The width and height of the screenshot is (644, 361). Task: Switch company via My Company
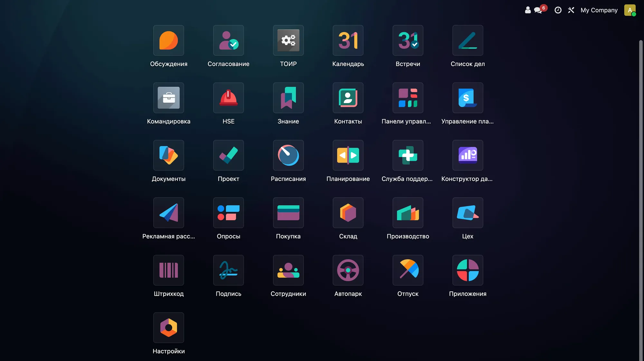point(599,10)
